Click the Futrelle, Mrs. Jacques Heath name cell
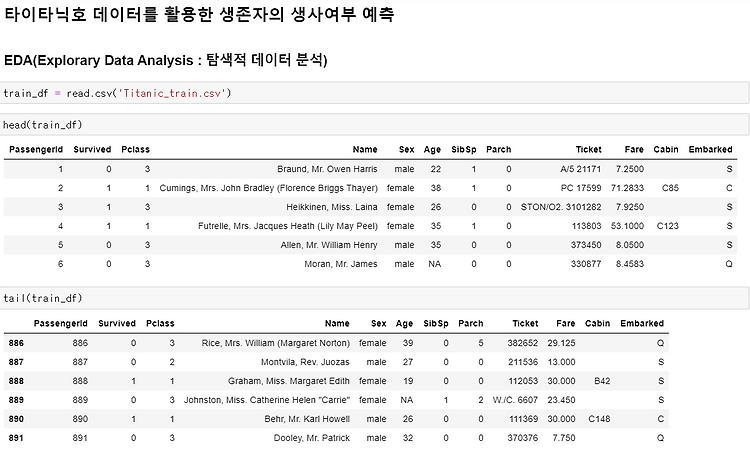This screenshot has width=750, height=453. (288, 226)
